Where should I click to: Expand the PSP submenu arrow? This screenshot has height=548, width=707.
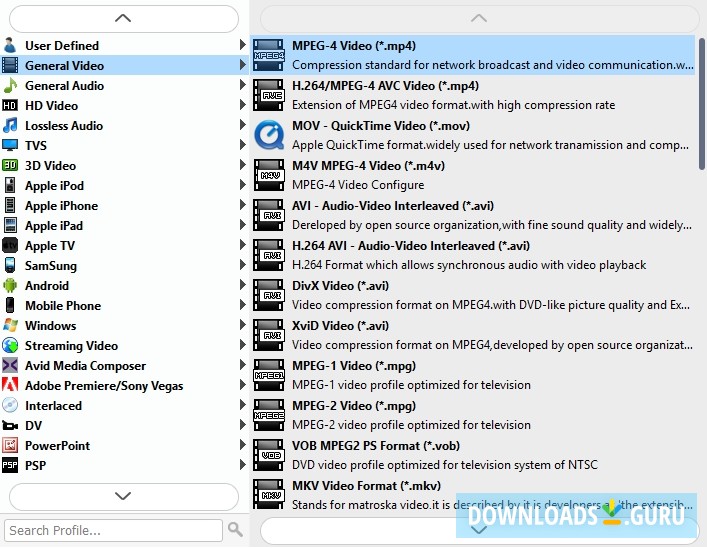[242, 465]
